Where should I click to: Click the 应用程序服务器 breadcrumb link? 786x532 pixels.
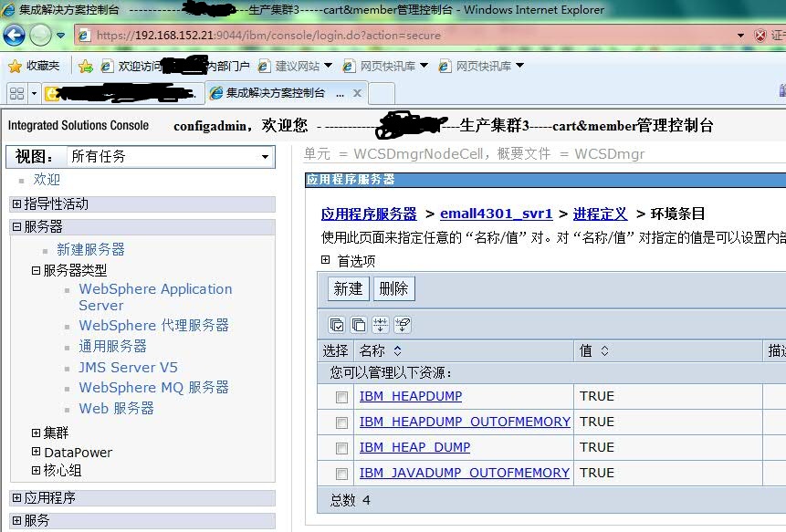[369, 214]
